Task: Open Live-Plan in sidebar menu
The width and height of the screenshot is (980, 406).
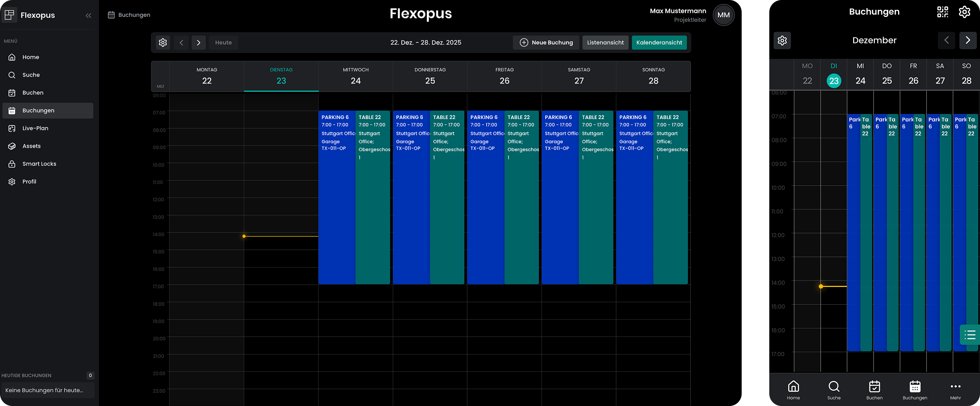Action: 35,128
